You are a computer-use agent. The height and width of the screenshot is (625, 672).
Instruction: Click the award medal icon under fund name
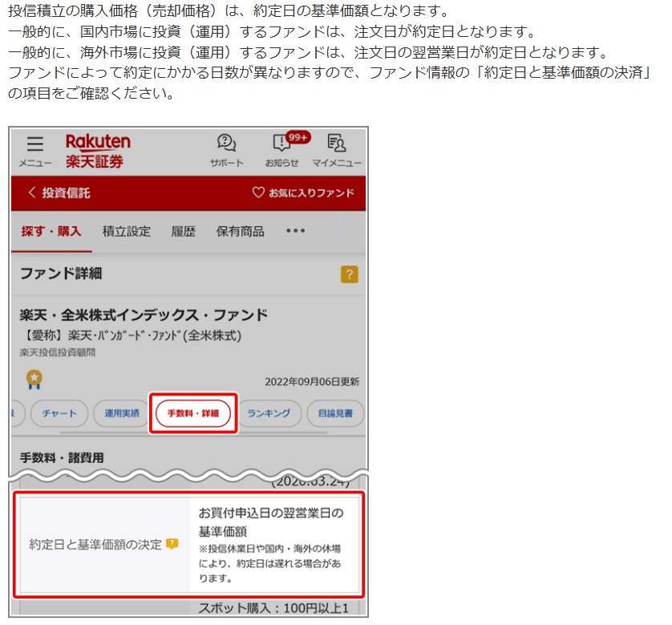(x=34, y=378)
